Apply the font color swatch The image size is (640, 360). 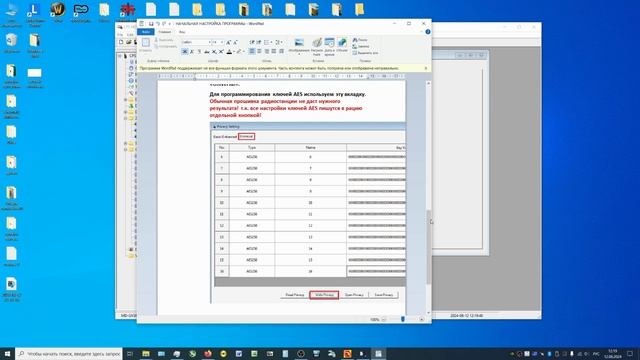[x=229, y=51]
